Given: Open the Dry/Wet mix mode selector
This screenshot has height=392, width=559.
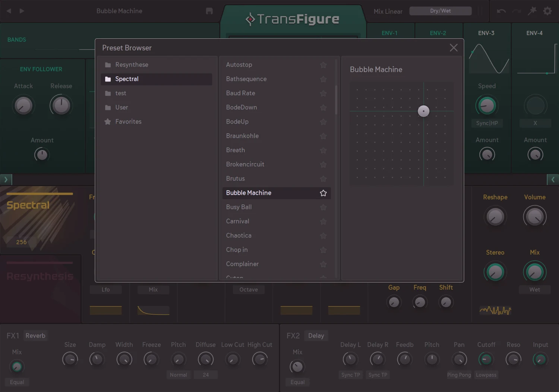Looking at the screenshot, I should click(x=440, y=11).
